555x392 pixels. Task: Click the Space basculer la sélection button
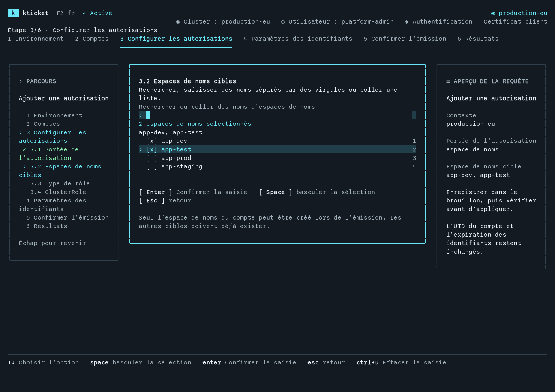(x=317, y=192)
